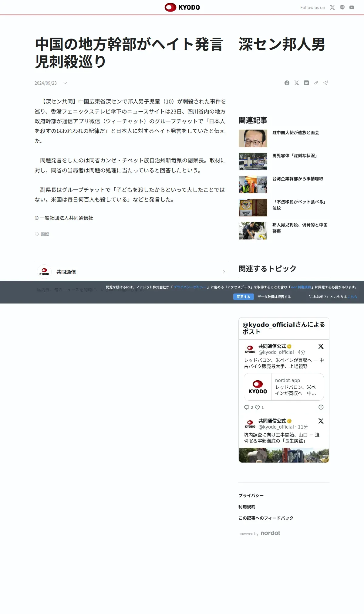Click article date 2024/09/23

click(45, 83)
